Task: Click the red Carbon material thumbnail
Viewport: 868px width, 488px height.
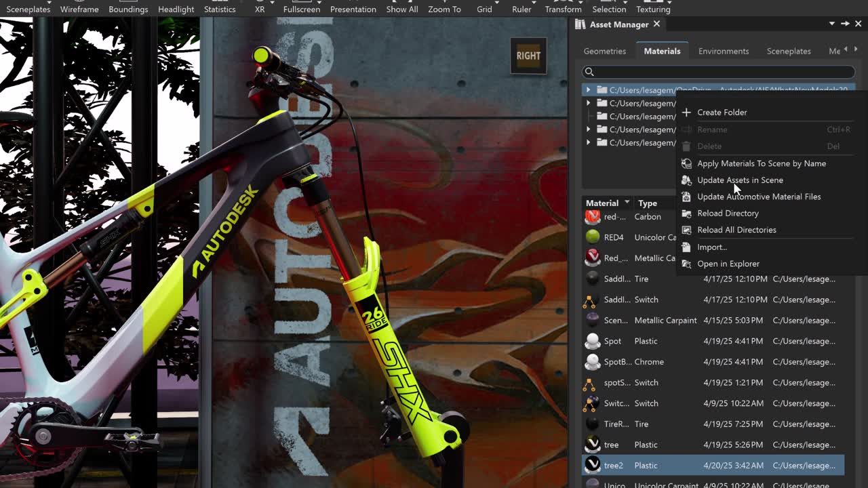Action: (x=593, y=217)
